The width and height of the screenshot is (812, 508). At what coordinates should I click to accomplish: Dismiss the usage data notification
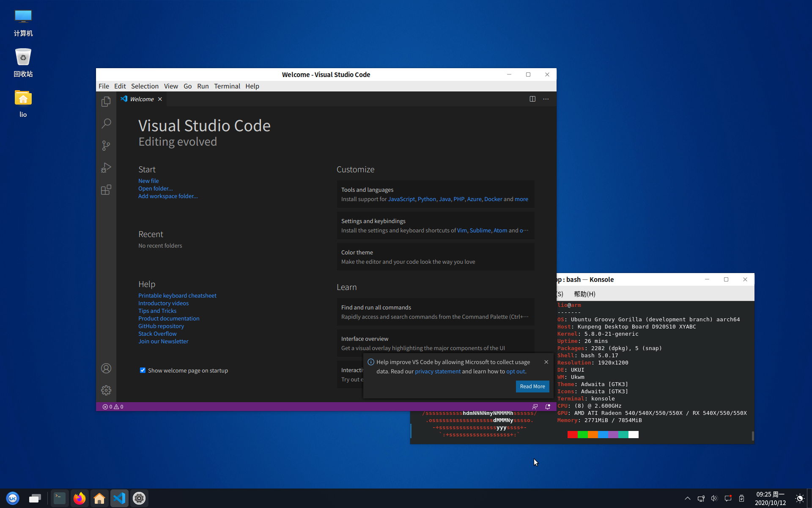[x=546, y=362]
